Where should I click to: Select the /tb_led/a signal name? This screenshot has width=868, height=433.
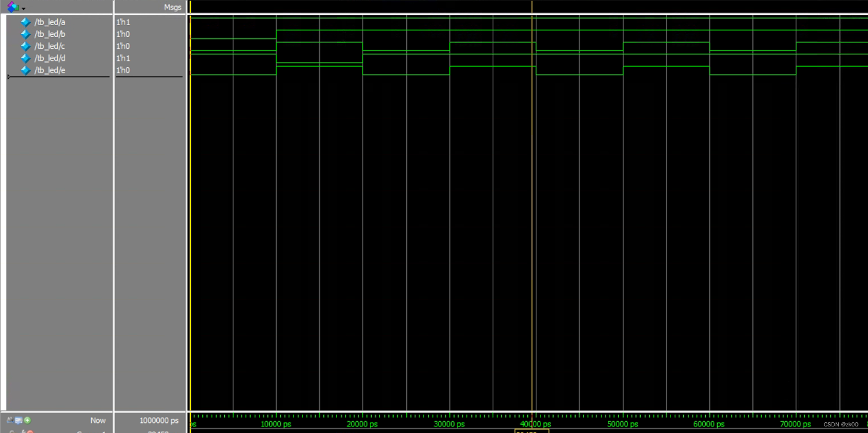[50, 22]
